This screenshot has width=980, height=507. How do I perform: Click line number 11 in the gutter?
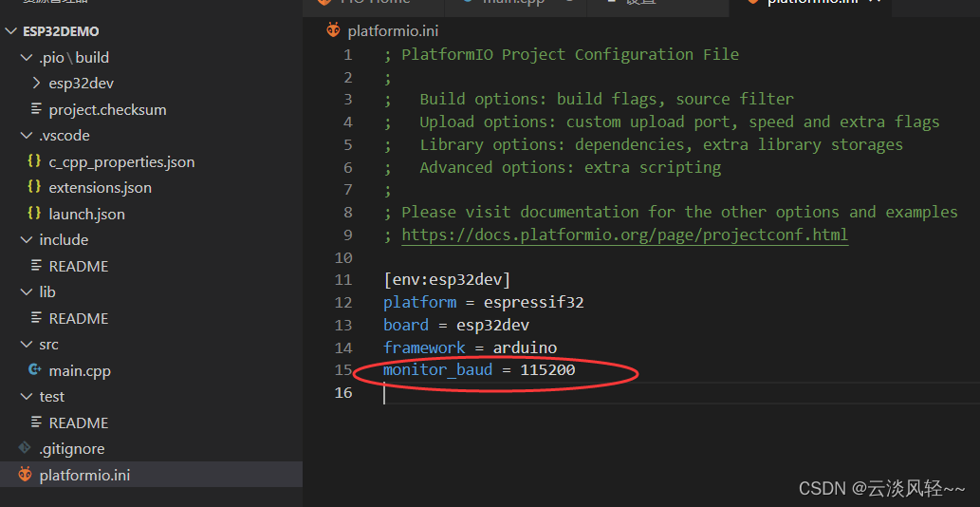(x=343, y=279)
